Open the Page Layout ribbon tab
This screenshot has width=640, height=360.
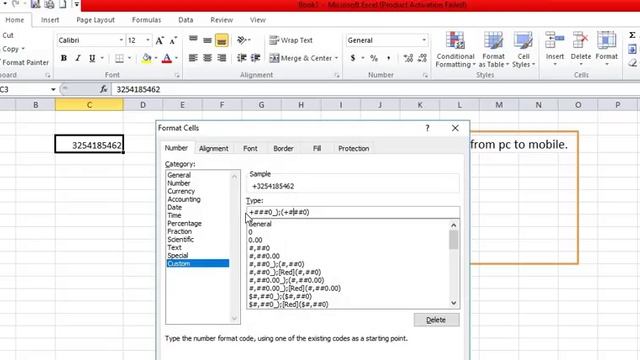pyautogui.click(x=96, y=20)
